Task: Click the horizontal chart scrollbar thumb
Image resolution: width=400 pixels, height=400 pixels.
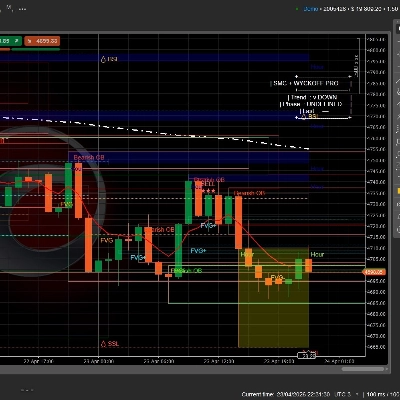Action: [x=363, y=369]
